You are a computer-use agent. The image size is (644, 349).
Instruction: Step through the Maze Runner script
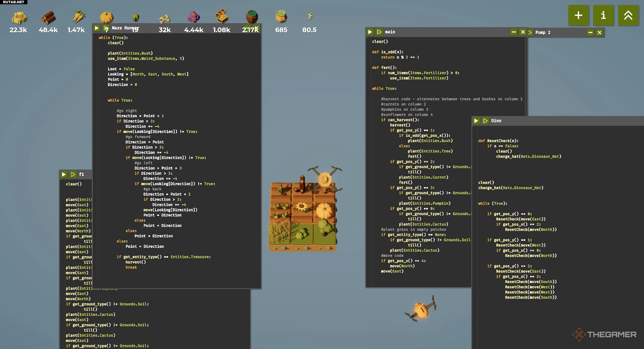(x=106, y=28)
